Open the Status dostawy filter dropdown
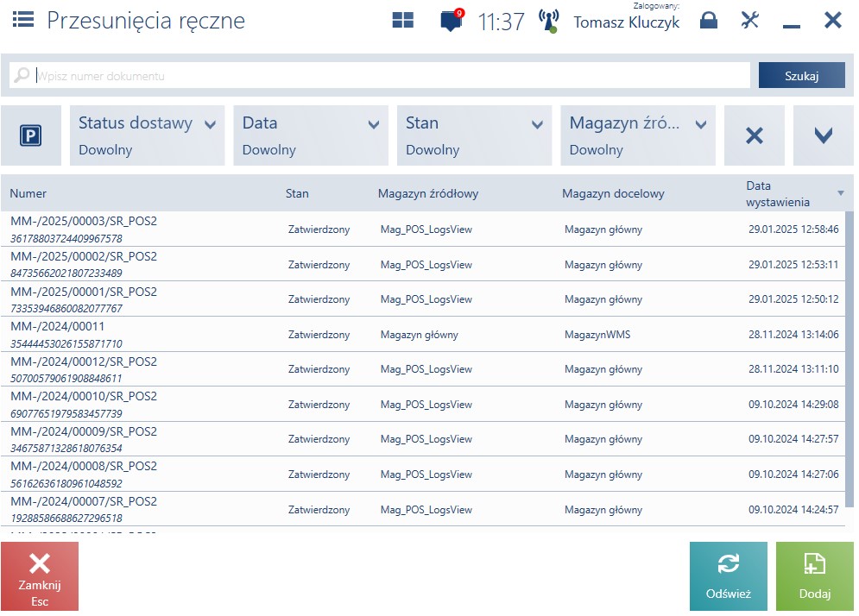This screenshot has width=859, height=616. pyautogui.click(x=148, y=135)
